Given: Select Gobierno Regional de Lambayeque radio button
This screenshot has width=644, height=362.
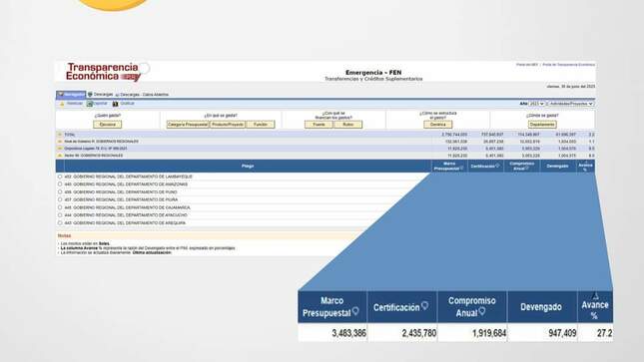Looking at the screenshot, I should 60,177.
